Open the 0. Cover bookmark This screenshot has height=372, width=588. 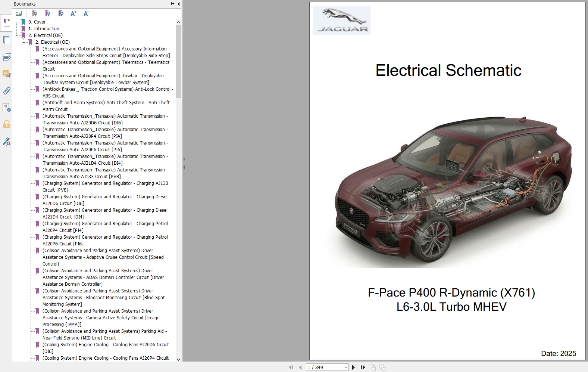(x=37, y=22)
